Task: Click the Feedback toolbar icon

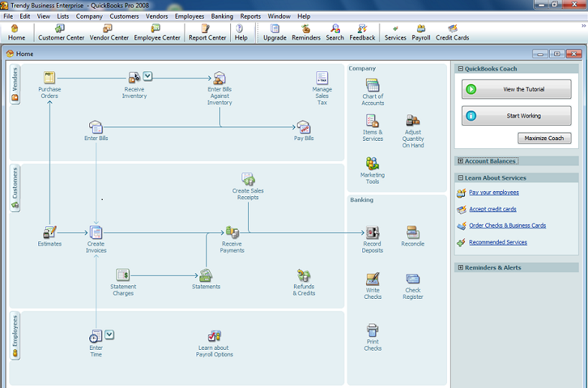Action: pyautogui.click(x=362, y=33)
